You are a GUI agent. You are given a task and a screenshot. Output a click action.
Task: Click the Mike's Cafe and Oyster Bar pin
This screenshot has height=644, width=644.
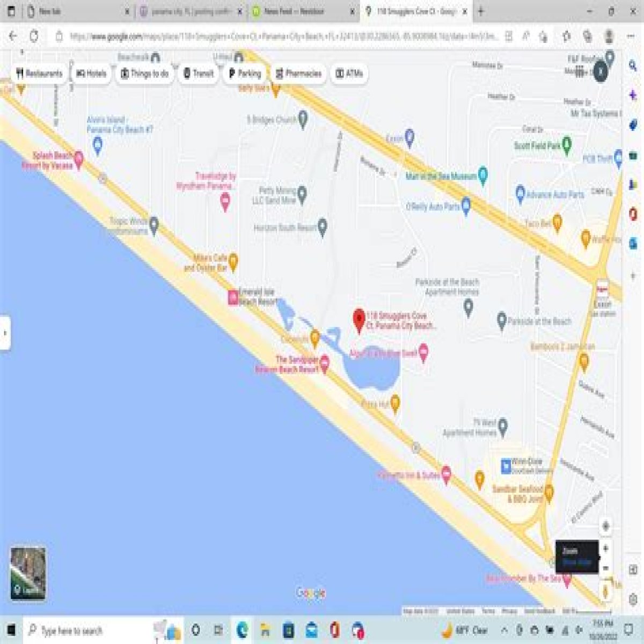pos(233,262)
